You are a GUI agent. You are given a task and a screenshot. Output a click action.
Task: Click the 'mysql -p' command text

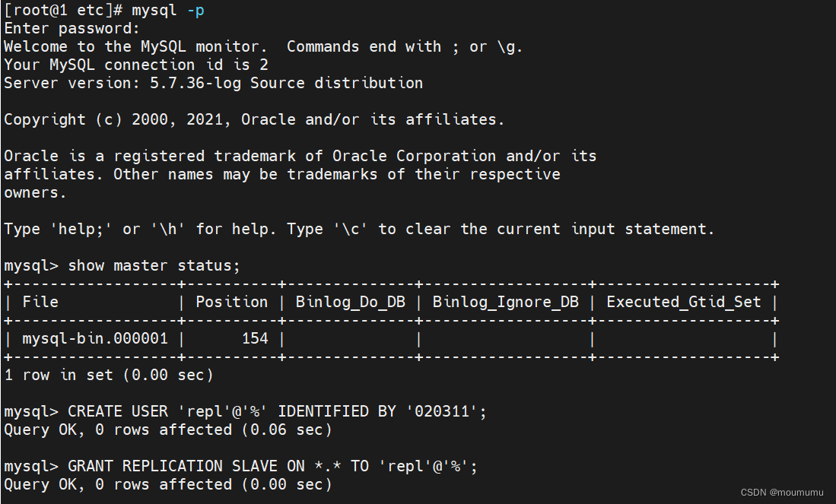pyautogui.click(x=167, y=10)
